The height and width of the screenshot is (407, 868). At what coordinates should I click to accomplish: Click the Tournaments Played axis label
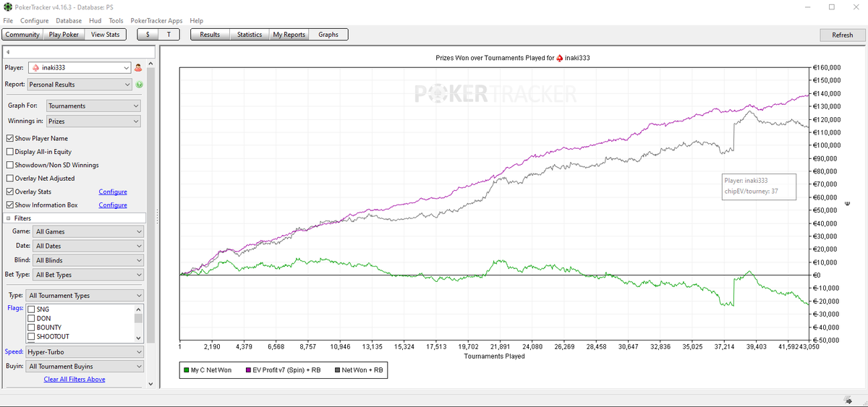494,356
